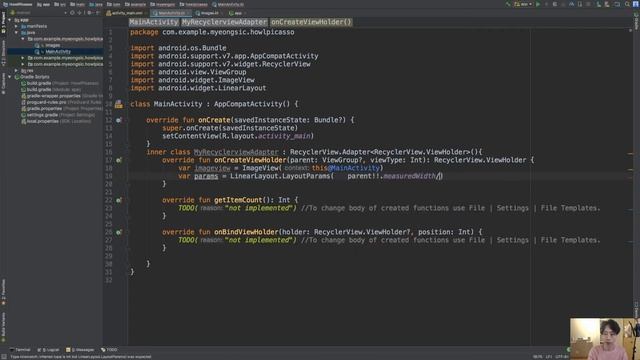Viewport: 640px width, 360px height.
Task: Collapse the first com.example.myeongsic.howlpicasso package
Action: click(x=23, y=39)
